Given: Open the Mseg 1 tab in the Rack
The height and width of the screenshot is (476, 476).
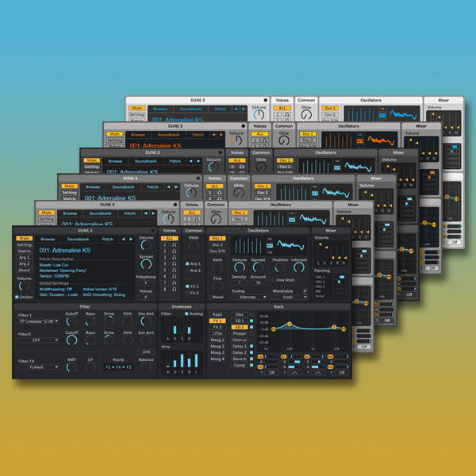Looking at the screenshot, I should tap(217, 340).
